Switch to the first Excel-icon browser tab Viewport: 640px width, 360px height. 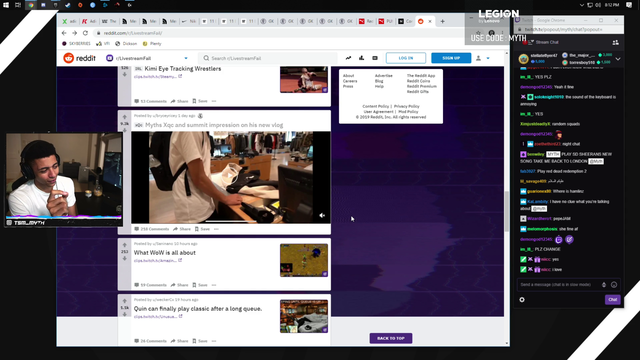[x=69, y=21]
